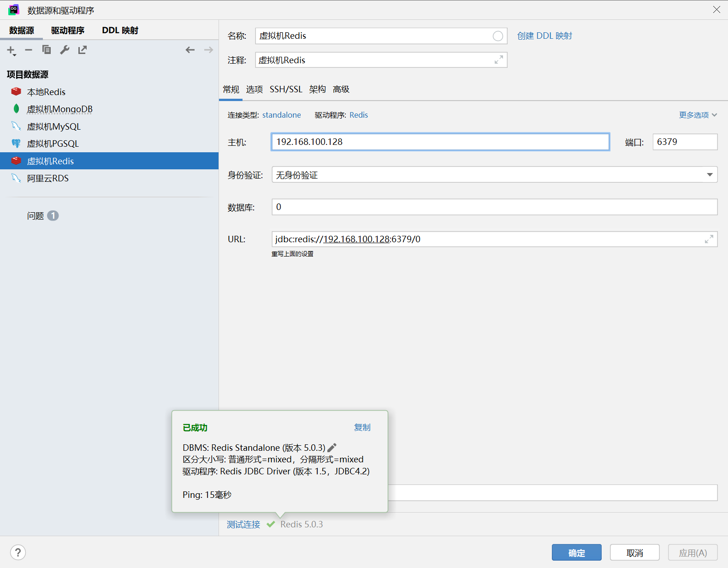
Task: Focus the 主机 host input field
Action: [x=440, y=142]
